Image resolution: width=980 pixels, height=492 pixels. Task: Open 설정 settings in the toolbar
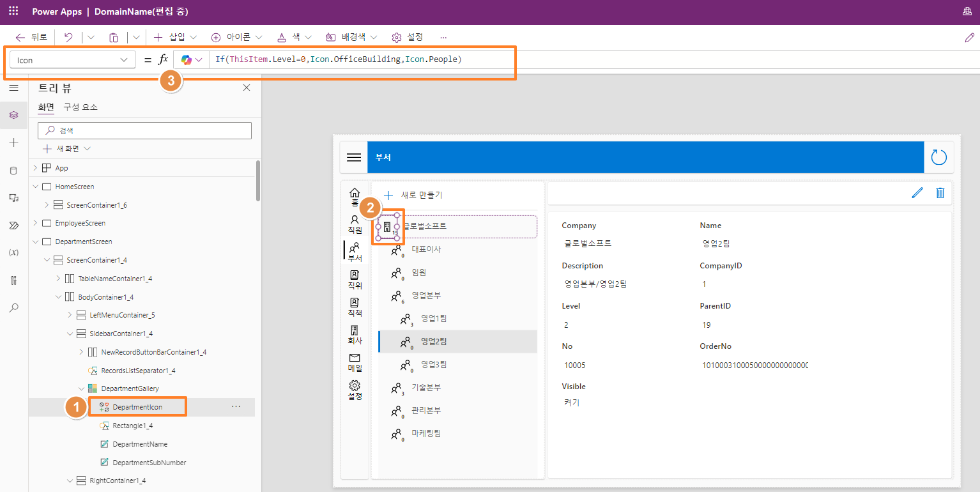[408, 38]
